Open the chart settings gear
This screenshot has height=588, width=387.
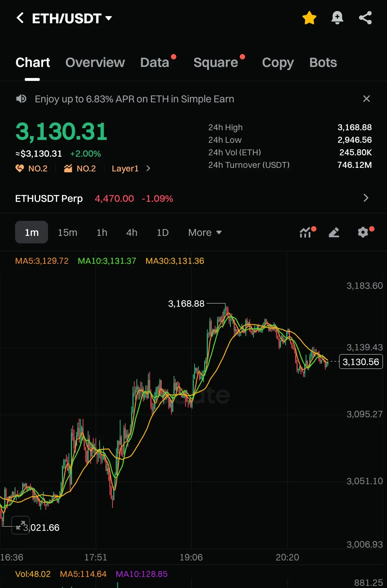363,232
